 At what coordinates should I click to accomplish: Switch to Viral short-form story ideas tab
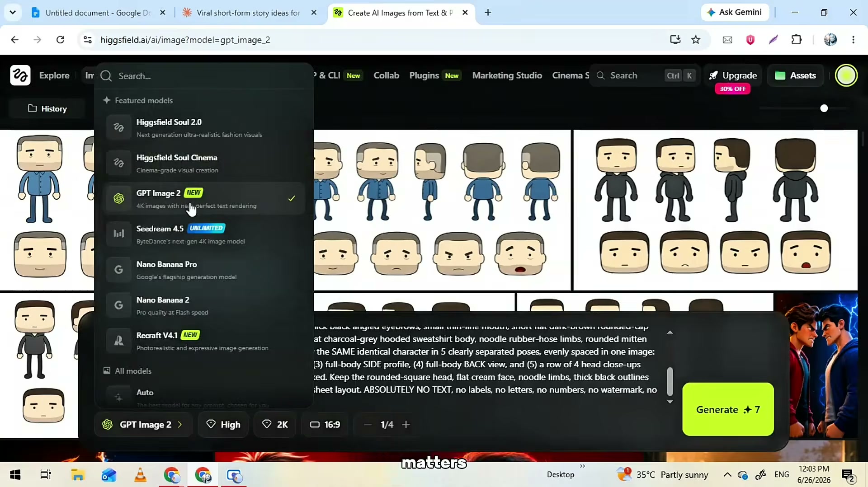point(250,13)
